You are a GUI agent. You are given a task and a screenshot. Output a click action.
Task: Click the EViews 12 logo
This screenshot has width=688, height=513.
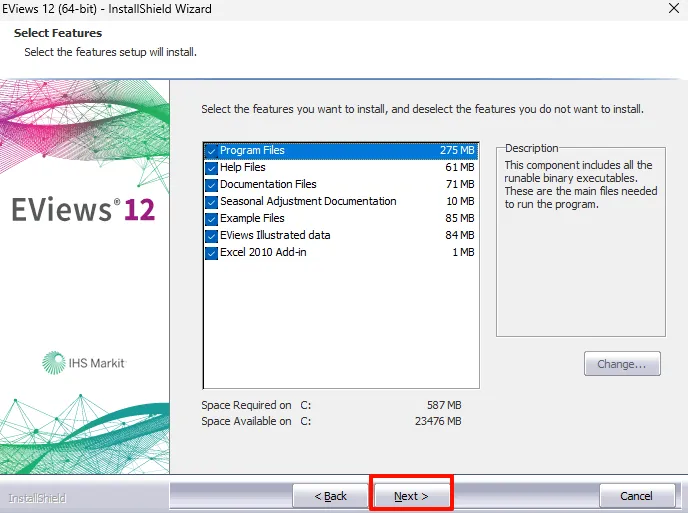tap(83, 209)
